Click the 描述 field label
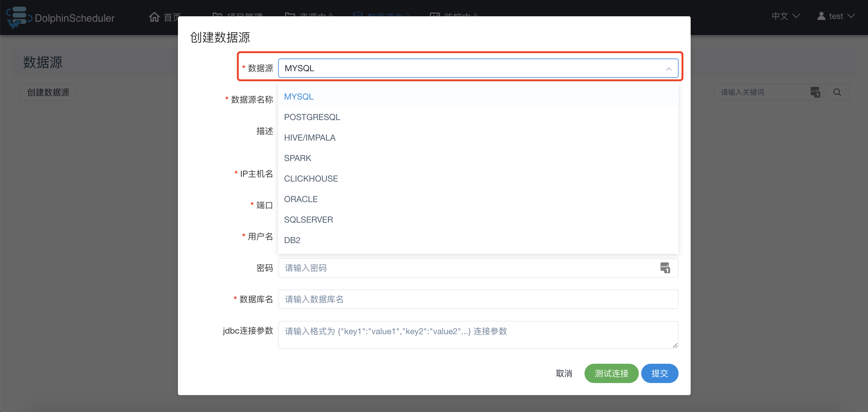The width and height of the screenshot is (868, 412). click(265, 131)
